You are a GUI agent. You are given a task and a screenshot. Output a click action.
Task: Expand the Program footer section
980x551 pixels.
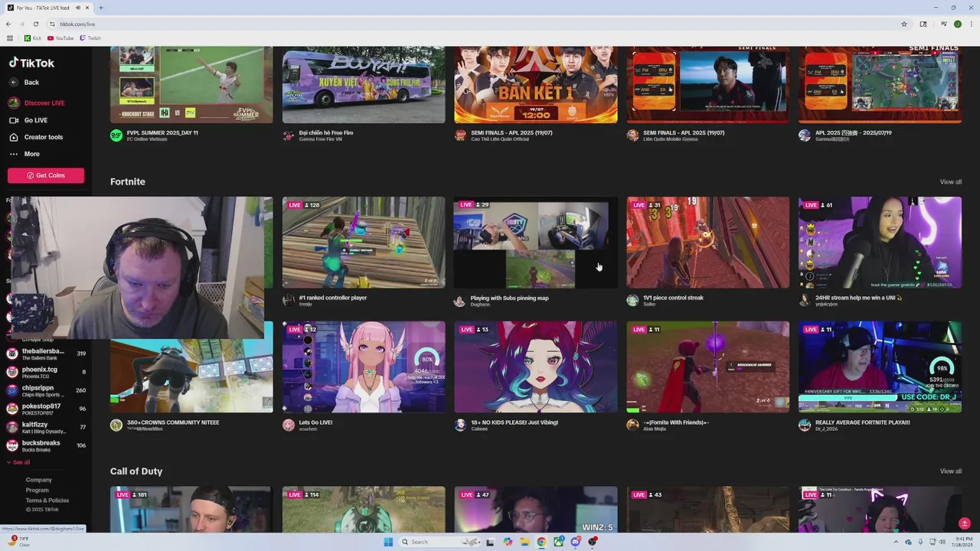pos(37,490)
